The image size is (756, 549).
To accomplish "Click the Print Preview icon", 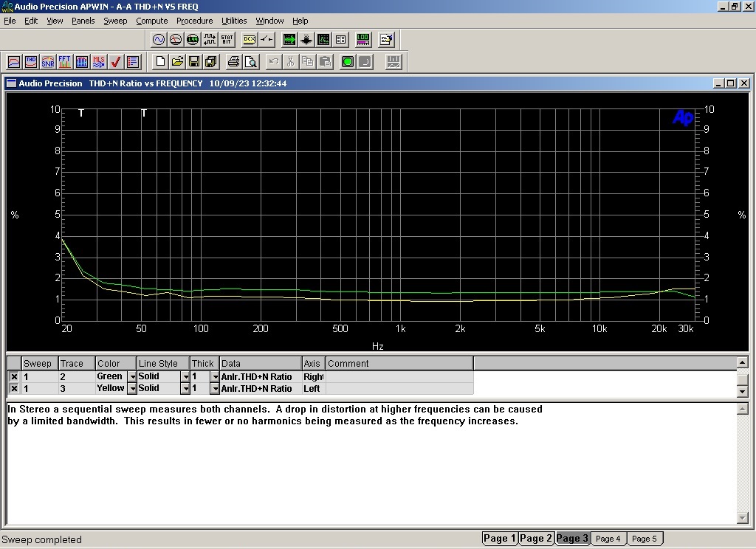I will coord(251,62).
